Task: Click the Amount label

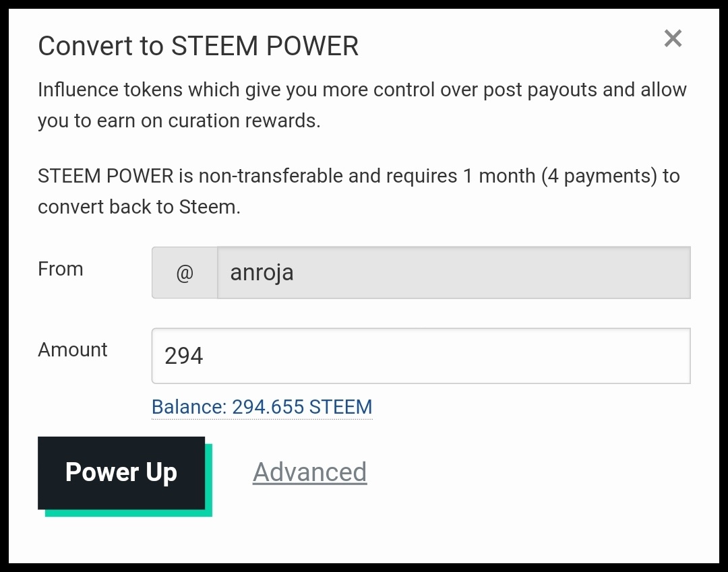Action: [73, 350]
